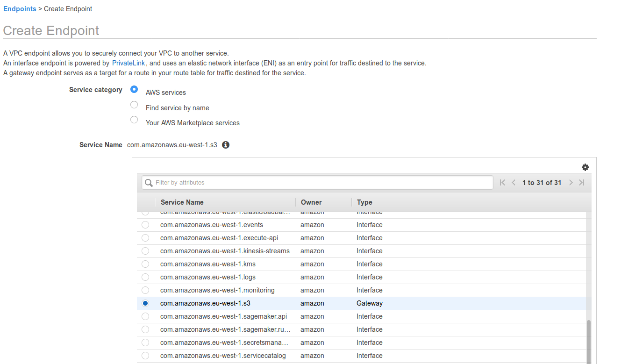Viewport: 621px width, 364px height.
Task: Jump to last page with pagination icon
Action: click(x=582, y=182)
